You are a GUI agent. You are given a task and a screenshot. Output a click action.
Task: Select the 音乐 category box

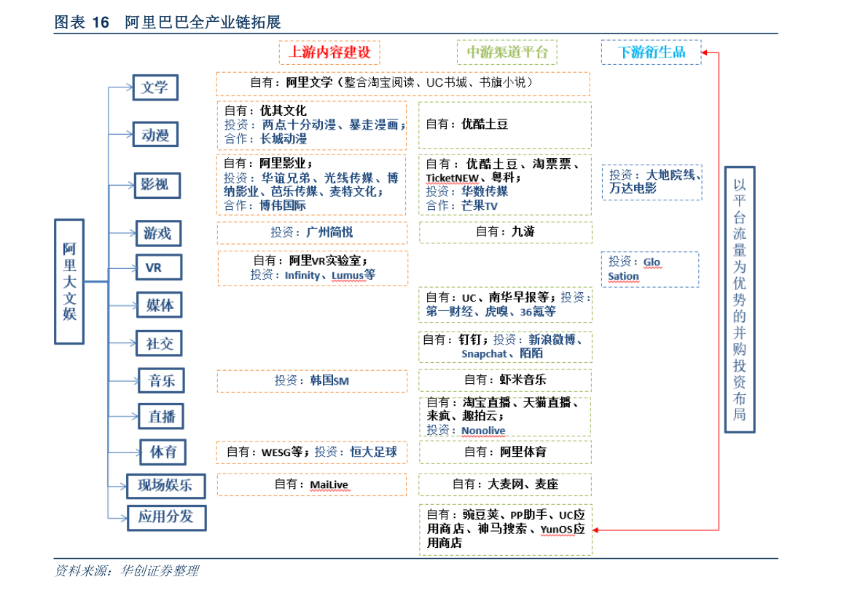point(161,380)
